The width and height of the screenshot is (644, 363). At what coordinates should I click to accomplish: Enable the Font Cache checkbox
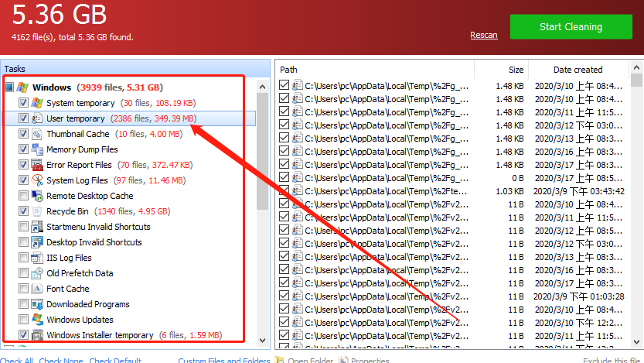click(23, 289)
